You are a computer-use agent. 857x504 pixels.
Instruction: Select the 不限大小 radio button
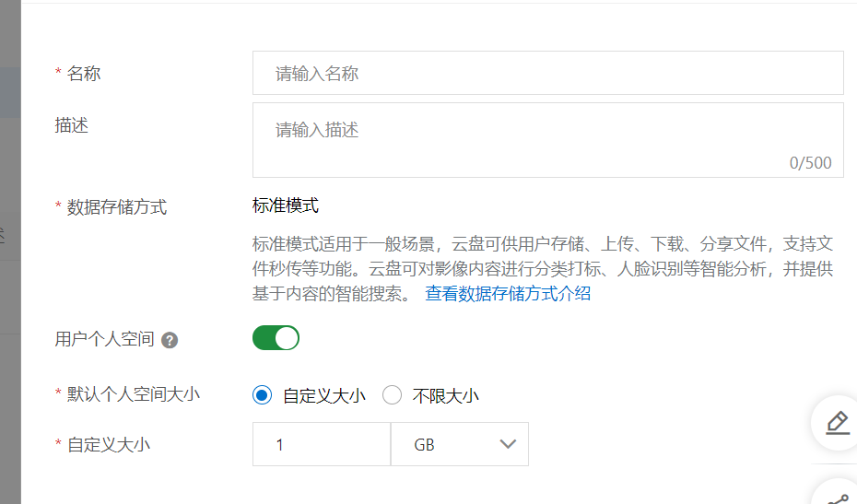pyautogui.click(x=393, y=395)
